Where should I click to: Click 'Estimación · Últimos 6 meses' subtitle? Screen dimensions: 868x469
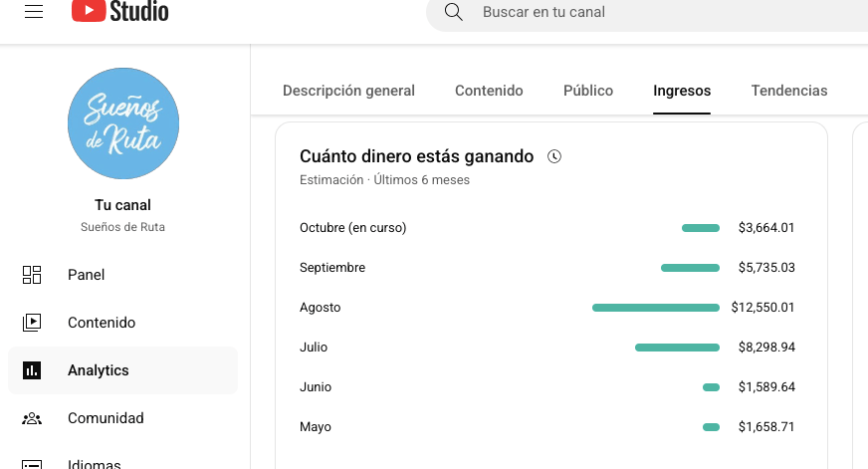pos(384,180)
